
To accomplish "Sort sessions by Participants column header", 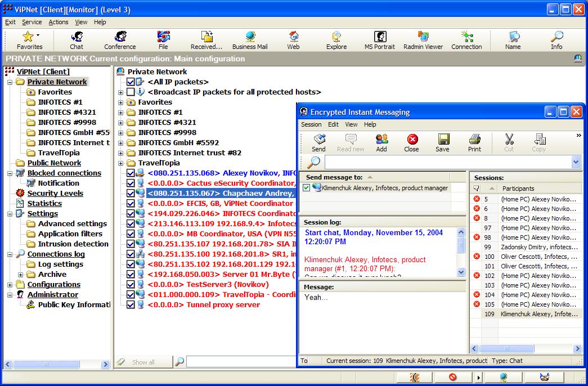I will coord(540,188).
